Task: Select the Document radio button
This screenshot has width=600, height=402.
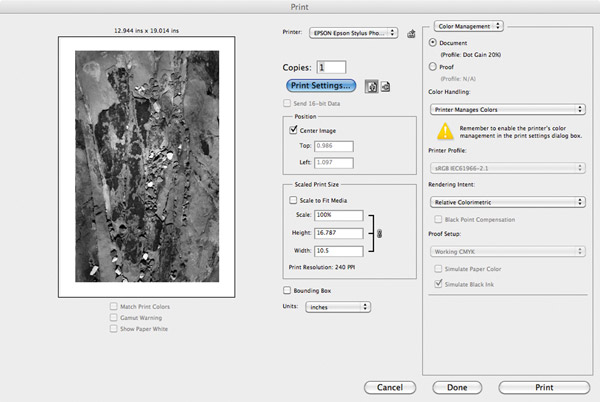Action: (432, 42)
